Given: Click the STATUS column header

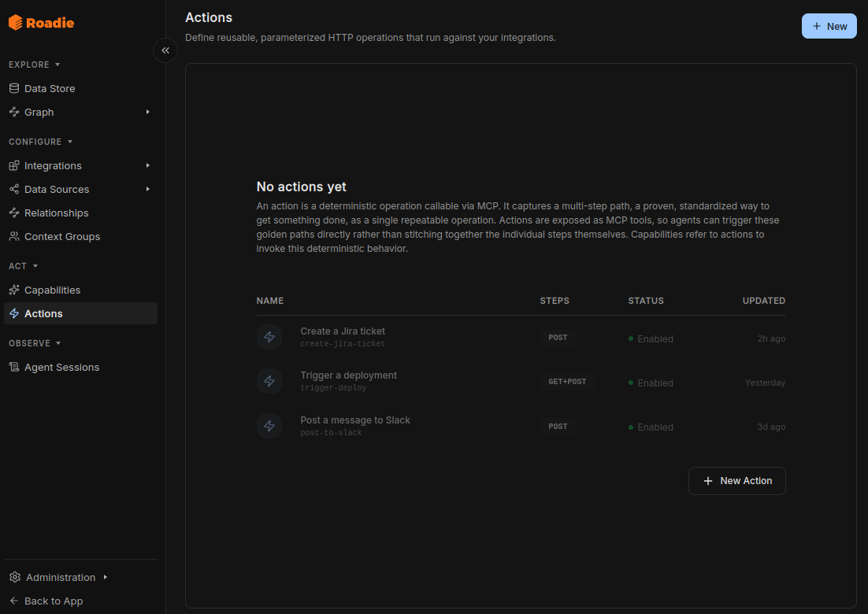Looking at the screenshot, I should tap(646, 301).
